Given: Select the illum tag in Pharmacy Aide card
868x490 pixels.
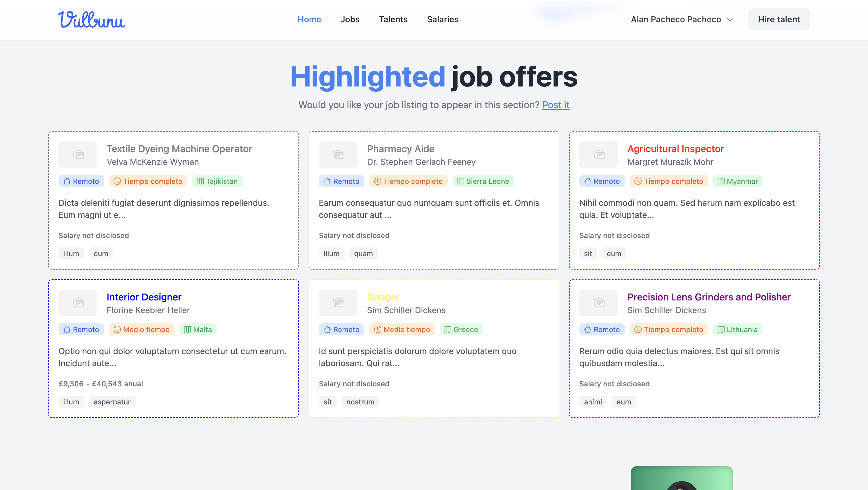Looking at the screenshot, I should click(331, 253).
